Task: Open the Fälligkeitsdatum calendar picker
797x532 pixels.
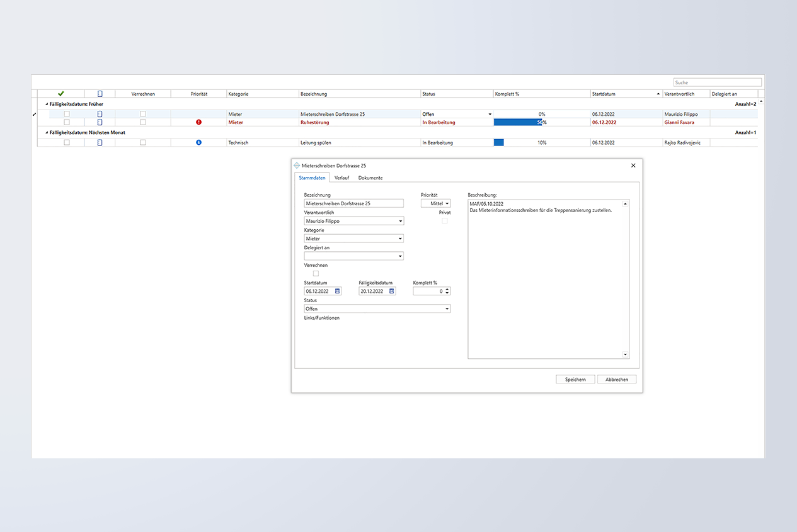Action: (x=391, y=291)
